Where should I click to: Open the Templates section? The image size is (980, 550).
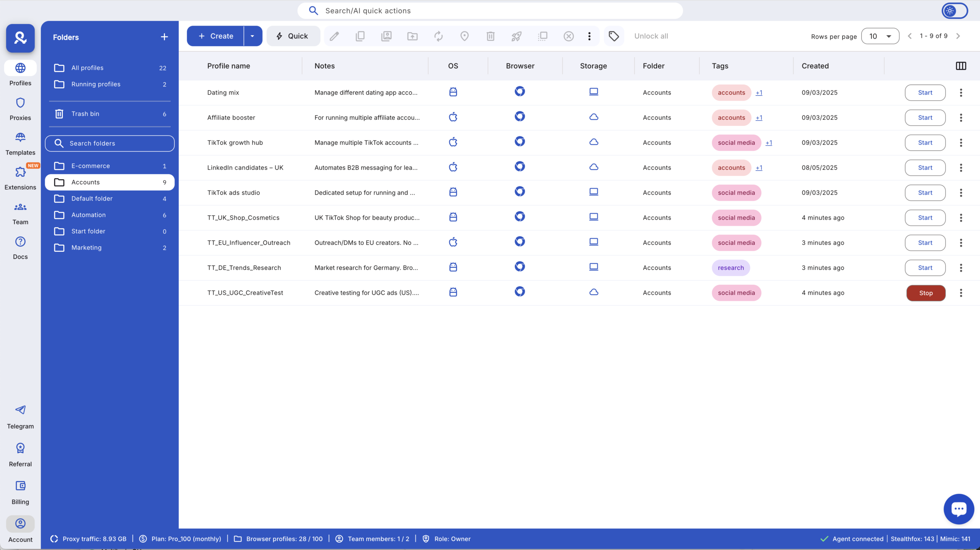20,144
